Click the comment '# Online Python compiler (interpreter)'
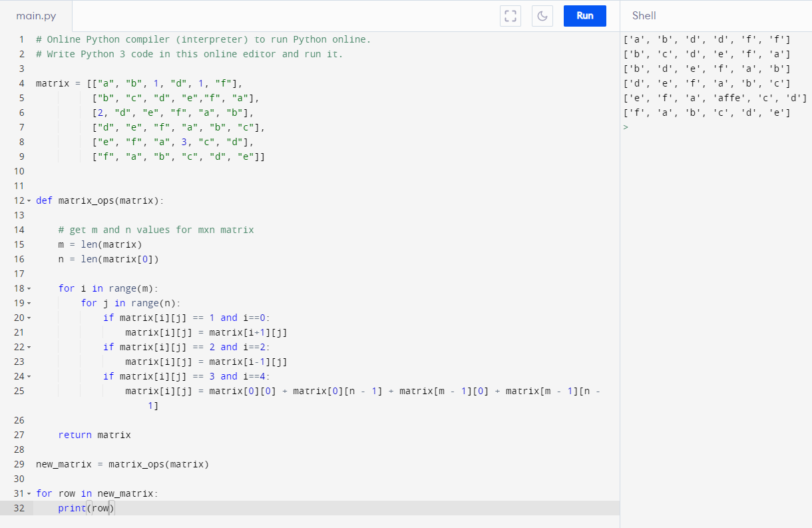Image resolution: width=812 pixels, height=528 pixels. 203,39
